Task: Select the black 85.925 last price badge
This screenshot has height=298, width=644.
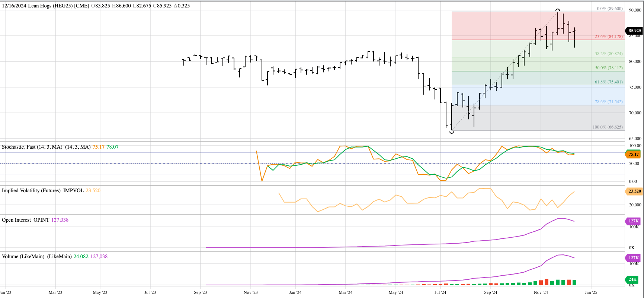Action: coord(634,31)
